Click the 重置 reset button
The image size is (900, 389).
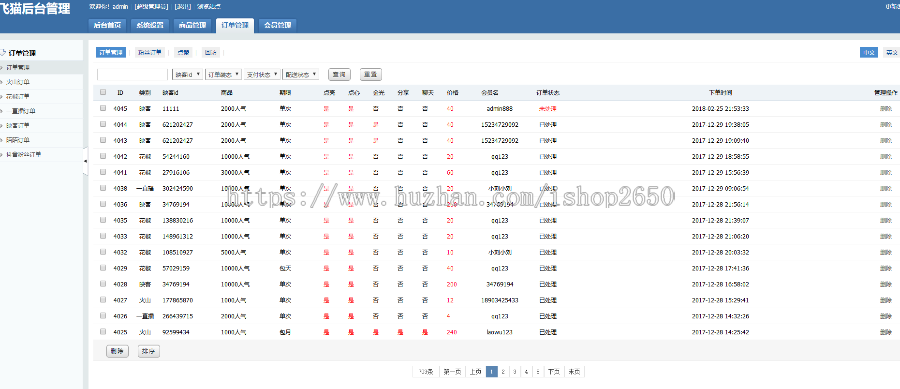[x=371, y=75]
